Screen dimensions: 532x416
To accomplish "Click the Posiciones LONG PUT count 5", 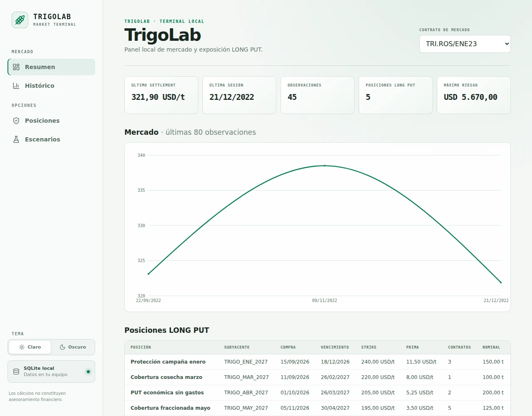I will pyautogui.click(x=368, y=97).
